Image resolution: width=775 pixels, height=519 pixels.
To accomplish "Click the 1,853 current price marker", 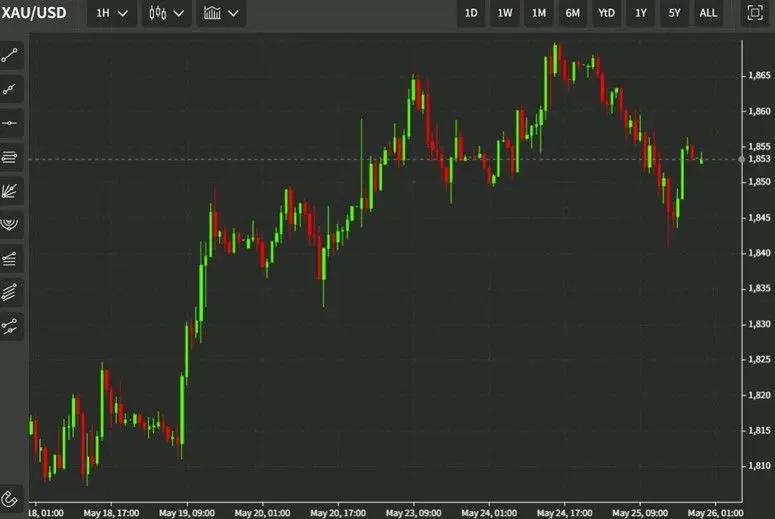I will tap(758, 158).
